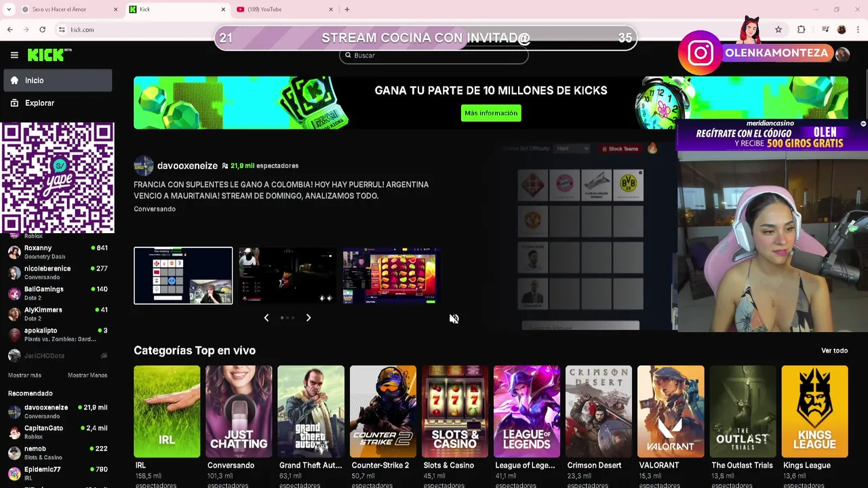This screenshot has height=488, width=868.
Task: Open Just Chatting category card
Action: (239, 411)
